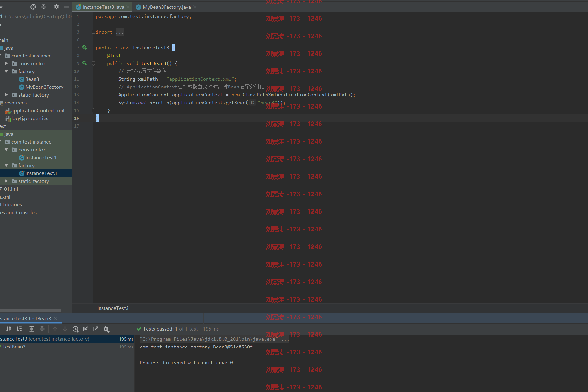The width and height of the screenshot is (588, 392).
Task: Open project panel settings gear
Action: (x=57, y=7)
